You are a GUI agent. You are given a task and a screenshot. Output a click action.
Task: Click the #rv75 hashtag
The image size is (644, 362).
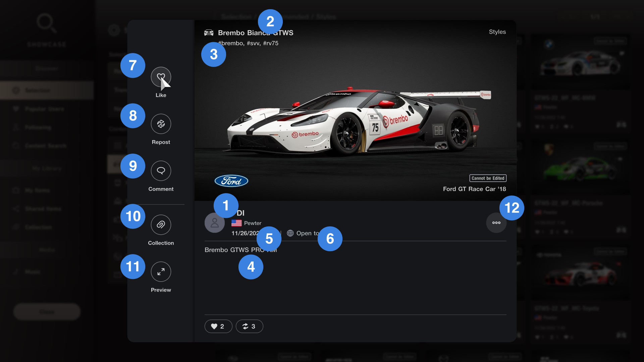[x=271, y=43]
